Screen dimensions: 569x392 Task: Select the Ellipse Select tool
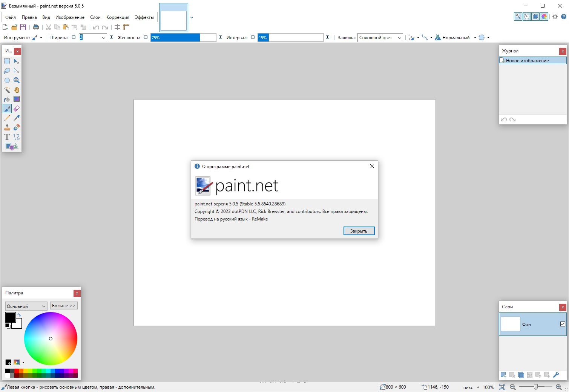(7, 80)
